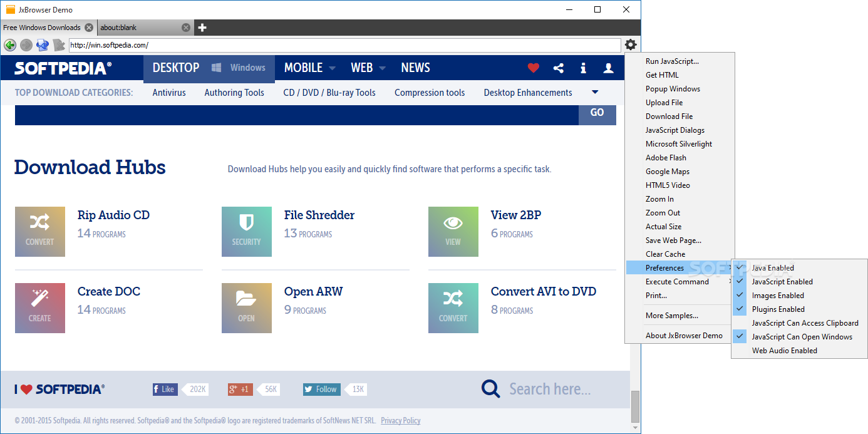Click the vertical scrollbar thumb
The height and width of the screenshot is (434, 868).
[635, 406]
